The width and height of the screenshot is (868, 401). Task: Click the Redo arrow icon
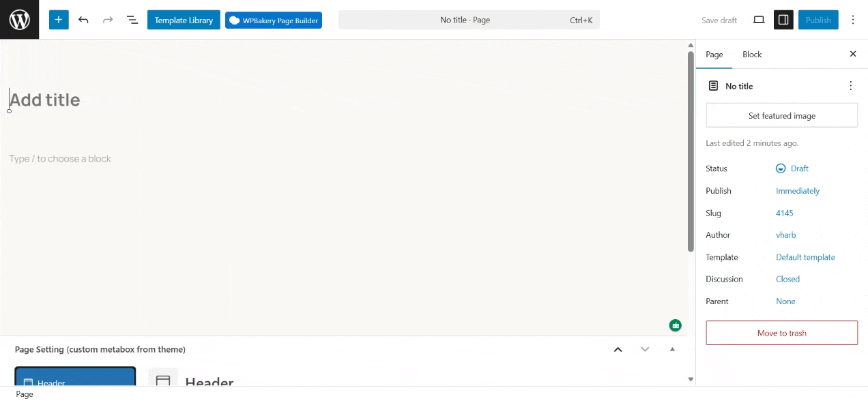[x=107, y=20]
